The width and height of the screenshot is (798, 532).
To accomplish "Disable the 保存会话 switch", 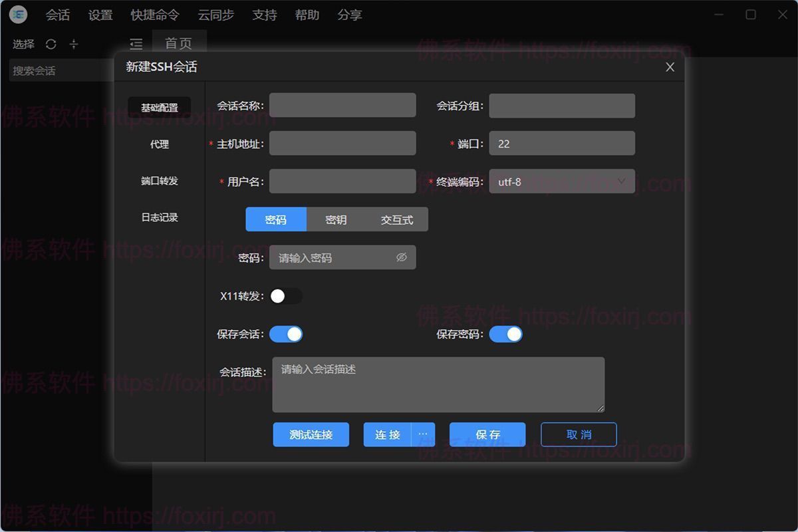I will (286, 334).
